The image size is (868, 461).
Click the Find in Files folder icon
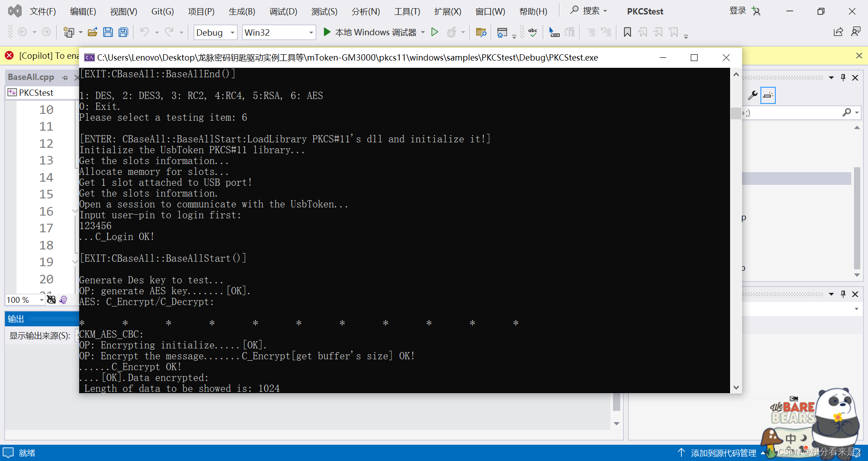pyautogui.click(x=481, y=32)
